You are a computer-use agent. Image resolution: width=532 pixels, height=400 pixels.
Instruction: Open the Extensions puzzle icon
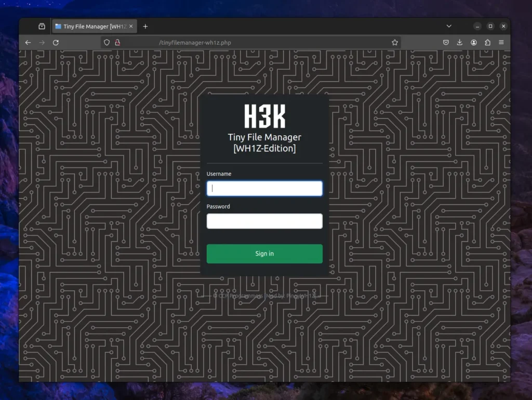(x=487, y=43)
